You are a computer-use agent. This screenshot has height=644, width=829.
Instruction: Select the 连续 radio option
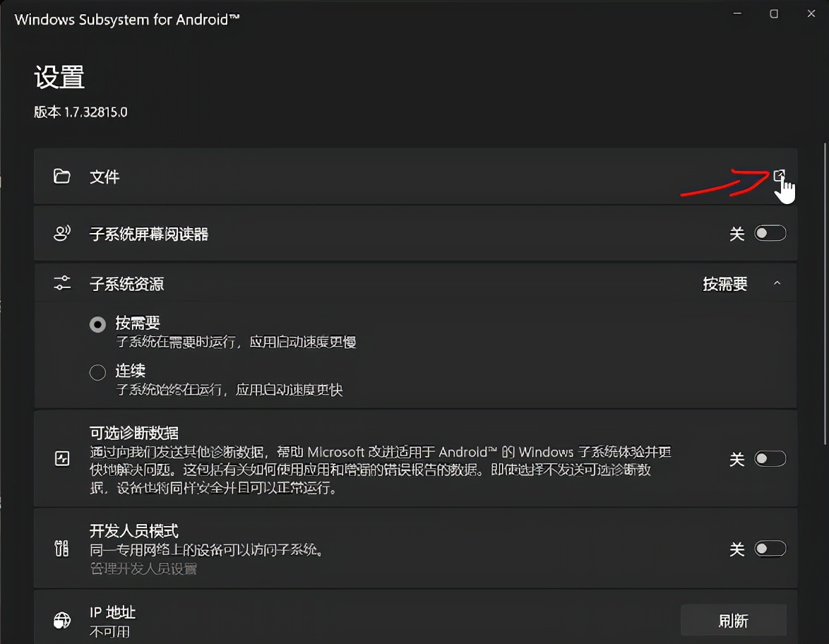[x=97, y=372]
